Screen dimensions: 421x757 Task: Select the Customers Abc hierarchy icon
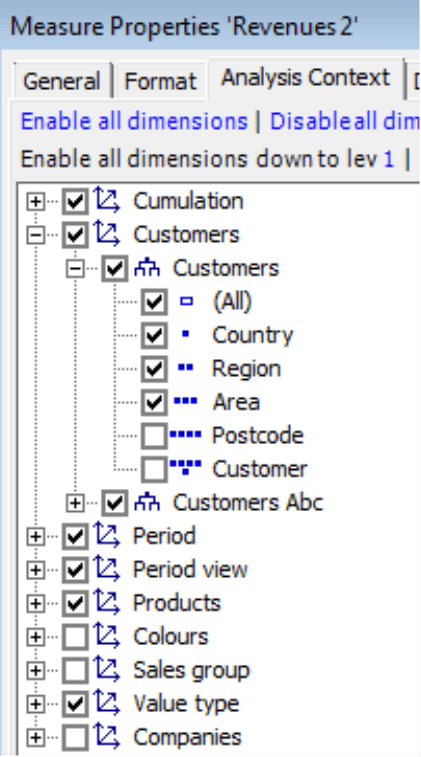click(147, 503)
